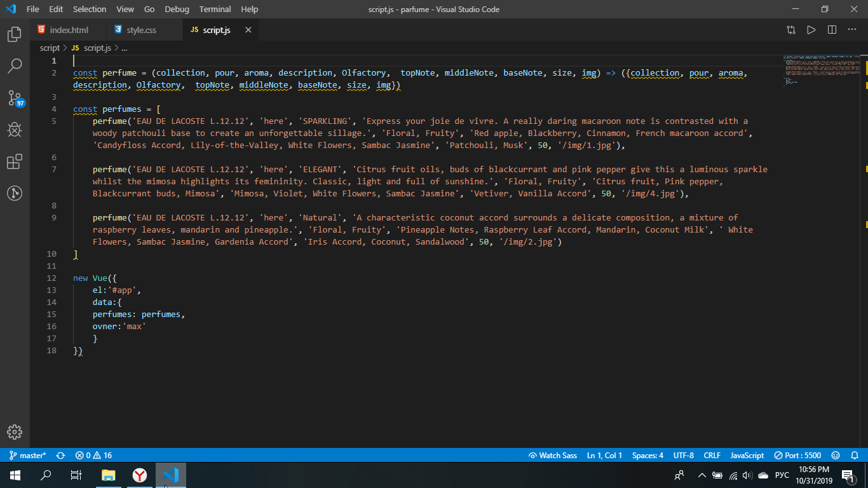
Task: Open the Explorer view in activity bar
Action: pos(15,34)
